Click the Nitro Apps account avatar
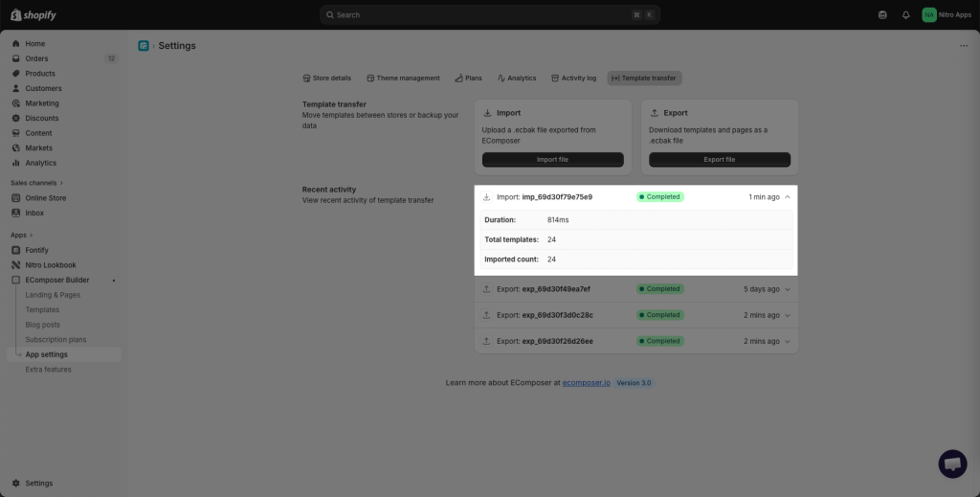Screen dimensions: 980x497 929,14
